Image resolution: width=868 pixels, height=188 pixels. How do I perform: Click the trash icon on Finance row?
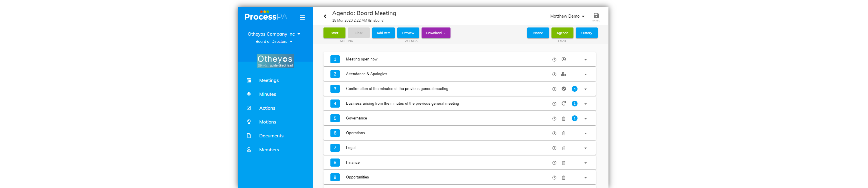(x=564, y=163)
